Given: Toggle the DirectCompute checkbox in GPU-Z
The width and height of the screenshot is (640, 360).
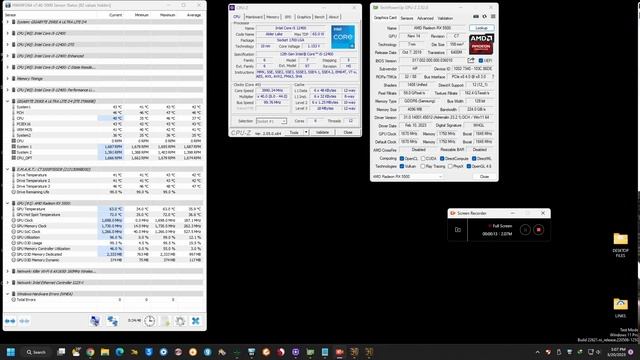Looking at the screenshot, I should pos(442,158).
